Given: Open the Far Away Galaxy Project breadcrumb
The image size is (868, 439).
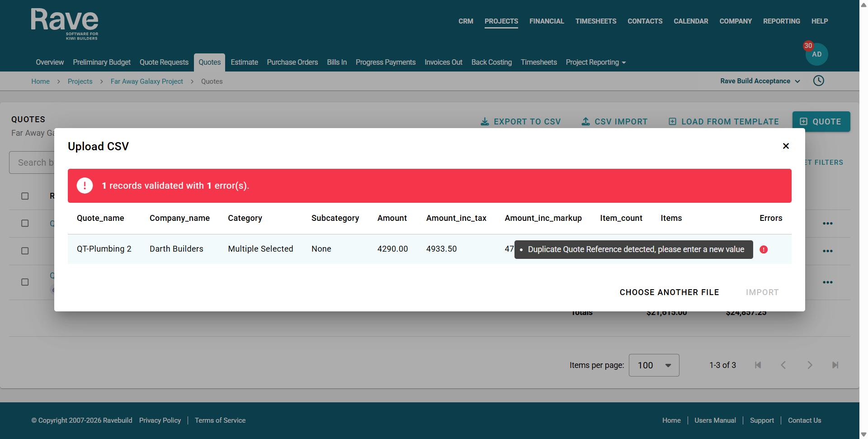Looking at the screenshot, I should click(x=147, y=81).
